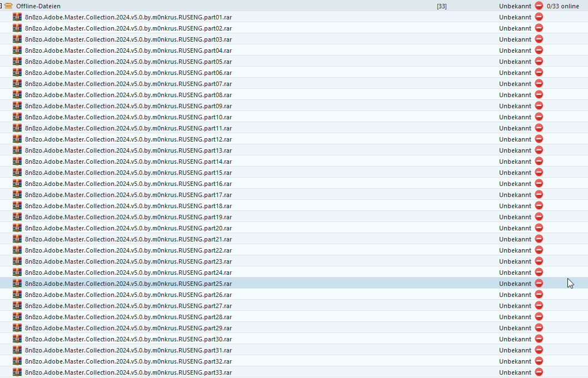Viewport: 588px width, 378px height.
Task: Click offline status icon for part12.rar
Action: pyautogui.click(x=539, y=139)
